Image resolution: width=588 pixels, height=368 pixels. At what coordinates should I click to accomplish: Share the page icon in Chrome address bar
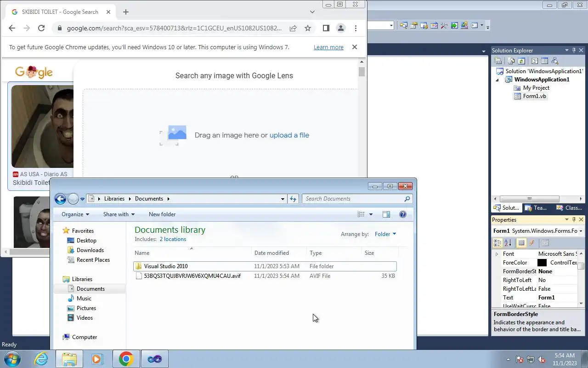point(293,28)
